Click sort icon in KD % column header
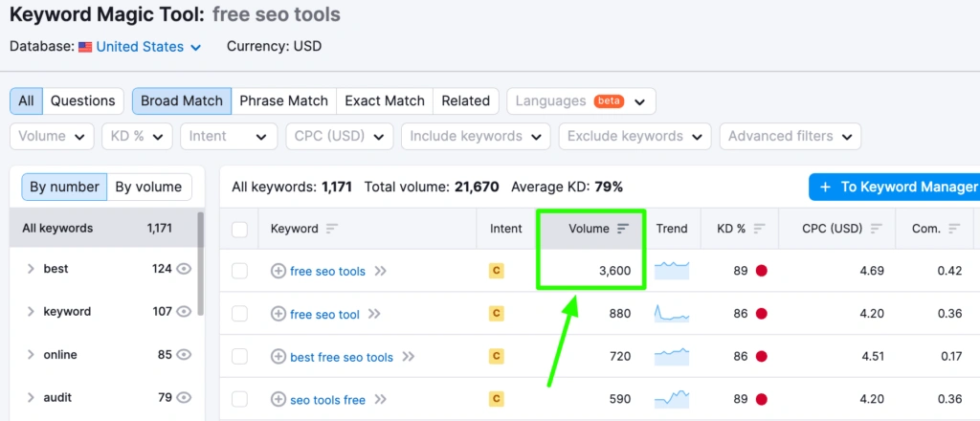The image size is (980, 421). [x=759, y=229]
